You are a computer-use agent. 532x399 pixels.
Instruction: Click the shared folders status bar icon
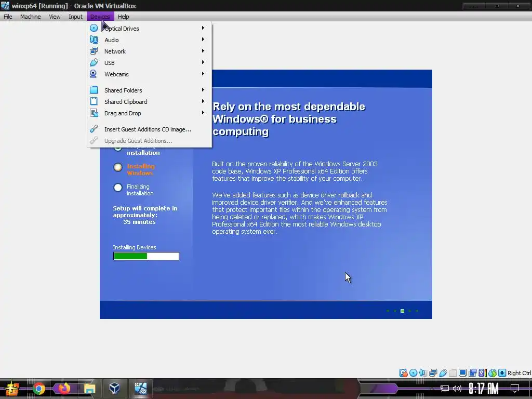(453, 373)
